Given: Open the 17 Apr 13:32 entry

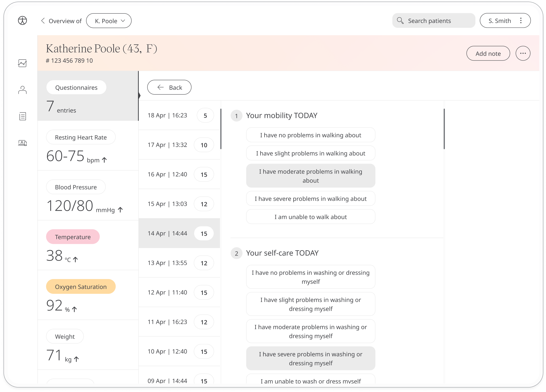Looking at the screenshot, I should [179, 145].
